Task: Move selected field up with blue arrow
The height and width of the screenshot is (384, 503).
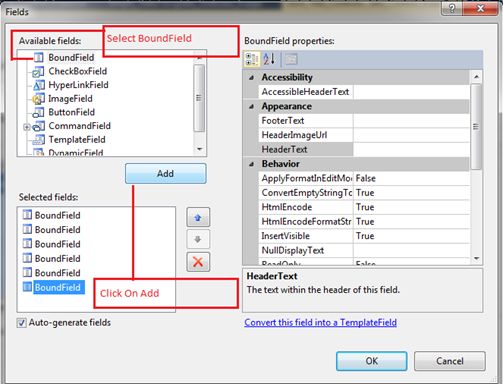Action: 198,218
